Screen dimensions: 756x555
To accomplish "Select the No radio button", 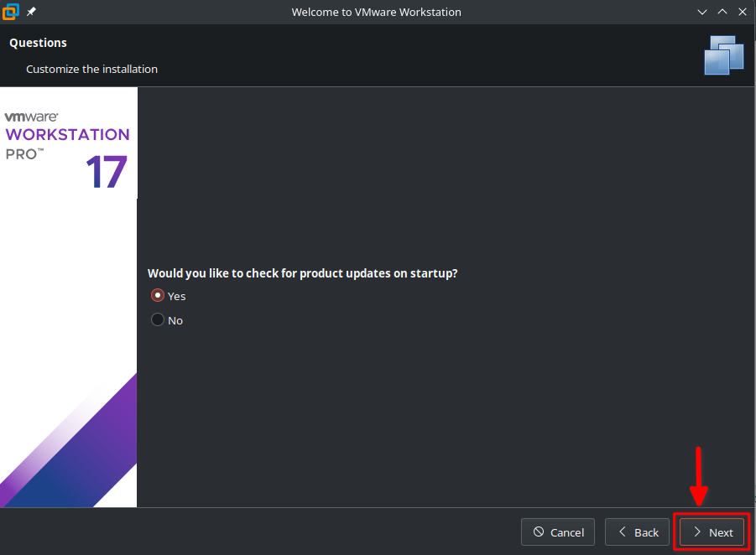I will [157, 320].
